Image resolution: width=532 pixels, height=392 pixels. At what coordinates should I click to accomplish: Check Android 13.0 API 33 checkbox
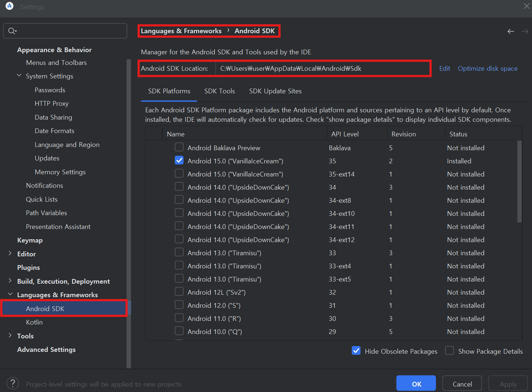coord(179,252)
